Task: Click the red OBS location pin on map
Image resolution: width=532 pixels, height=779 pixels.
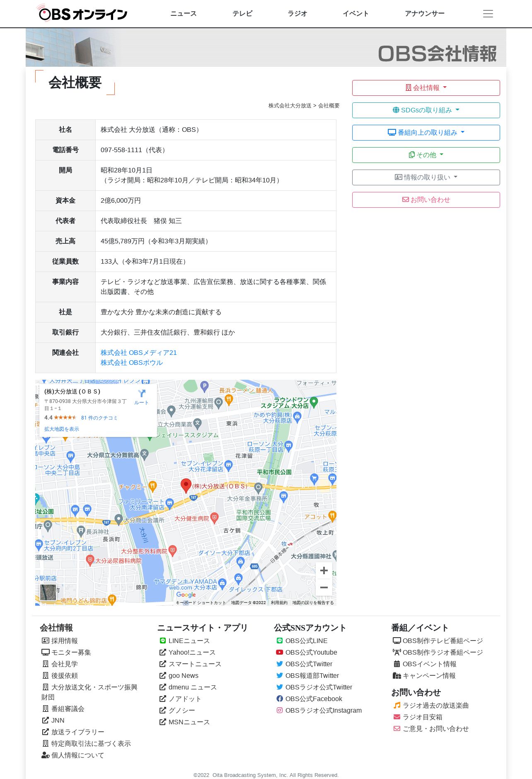Action: pos(186,485)
